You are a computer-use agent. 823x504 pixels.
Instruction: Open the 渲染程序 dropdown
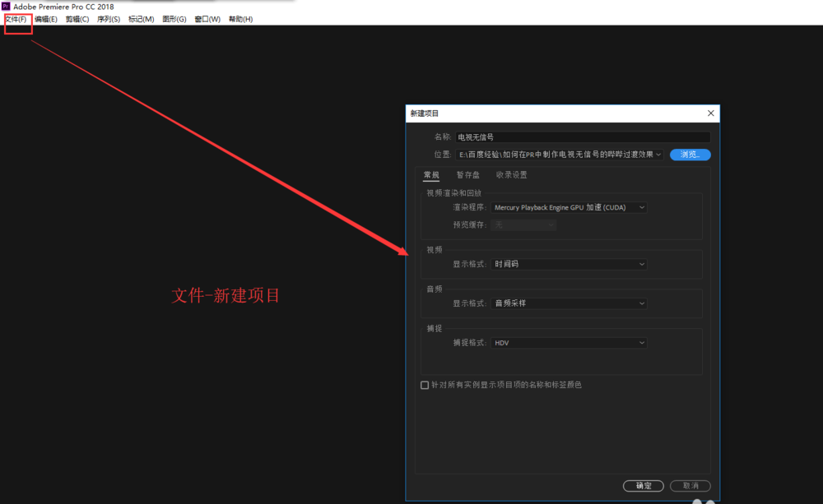pos(568,207)
